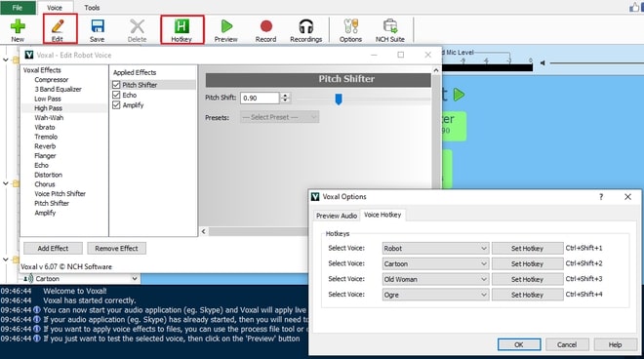Image resolution: width=644 pixels, height=359 pixels.
Task: Click the thumbs-up like icon
Action: [634, 7]
